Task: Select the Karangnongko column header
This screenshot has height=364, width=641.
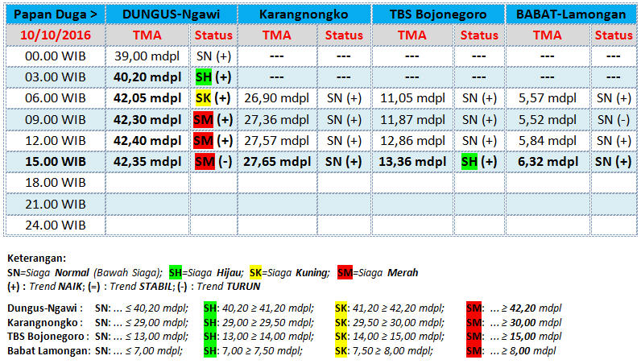Action: pyautogui.click(x=304, y=14)
